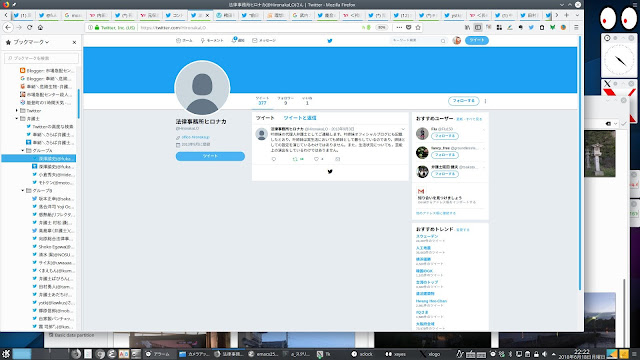
Task: Open profile more-options dots beside the follow button
Action: coord(485,101)
